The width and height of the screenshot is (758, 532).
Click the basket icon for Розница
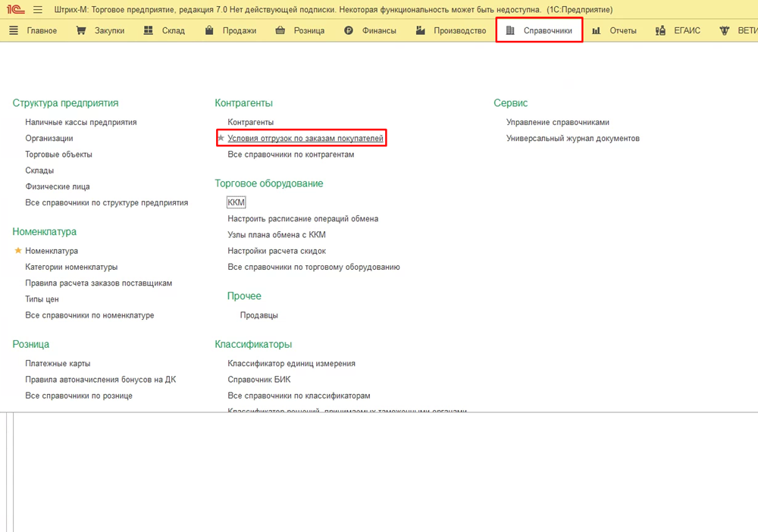(280, 31)
